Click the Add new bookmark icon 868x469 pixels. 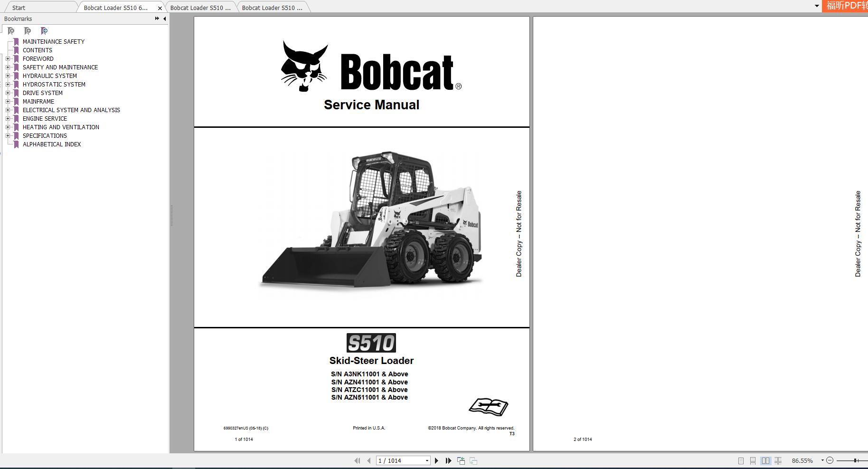tap(28, 30)
